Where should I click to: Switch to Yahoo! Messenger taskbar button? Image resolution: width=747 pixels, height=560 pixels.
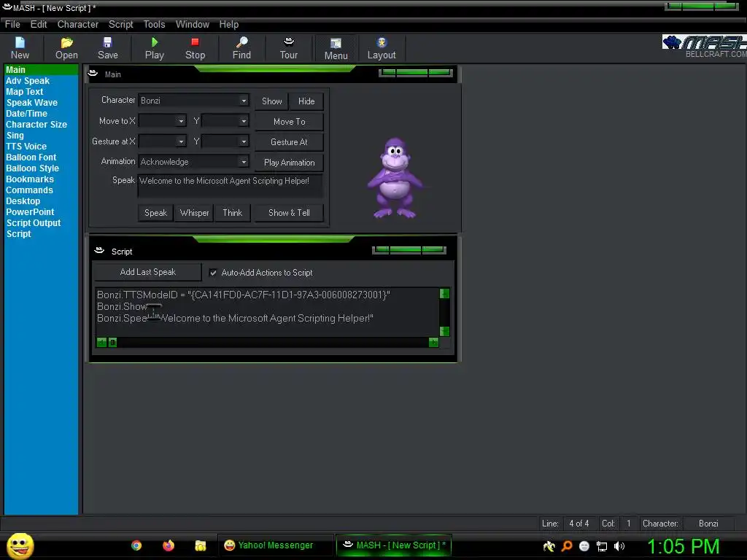(x=275, y=545)
